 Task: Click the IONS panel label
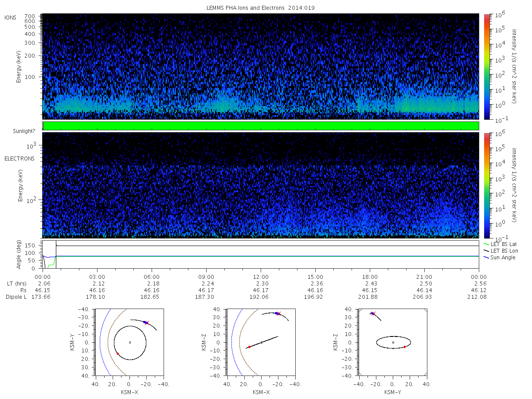(x=11, y=18)
